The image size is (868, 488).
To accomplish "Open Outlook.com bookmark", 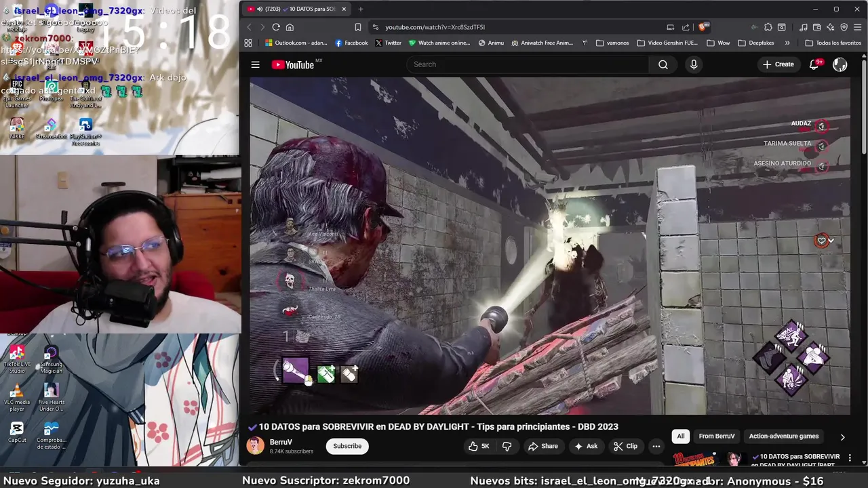I will 296,43.
